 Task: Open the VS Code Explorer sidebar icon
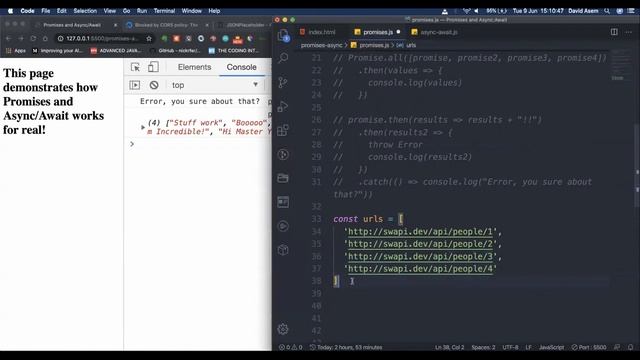pos(283,35)
